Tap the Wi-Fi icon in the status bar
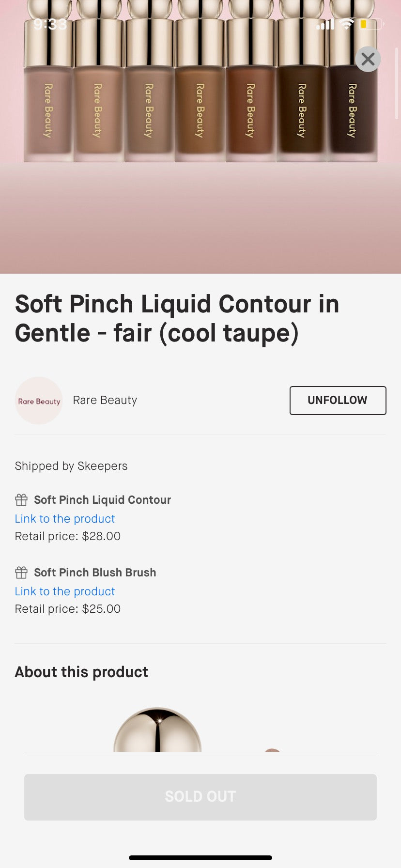The image size is (401, 868). 346,24
